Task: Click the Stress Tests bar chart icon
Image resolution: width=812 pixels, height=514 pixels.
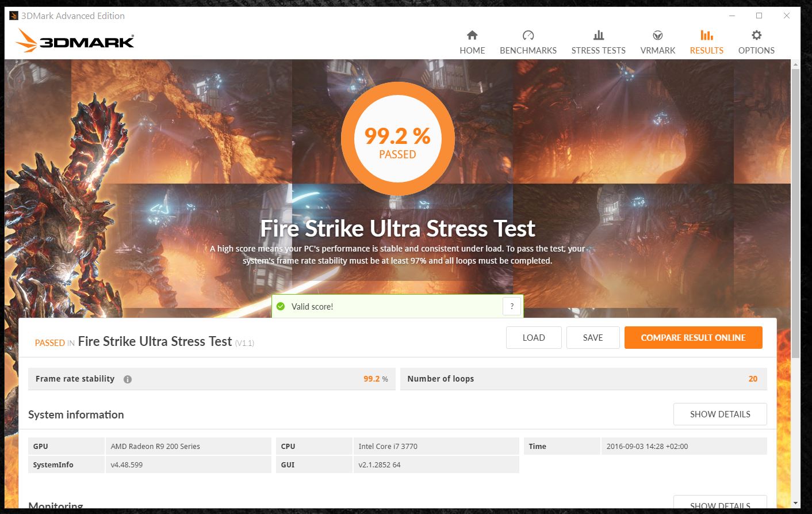Action: click(598, 35)
